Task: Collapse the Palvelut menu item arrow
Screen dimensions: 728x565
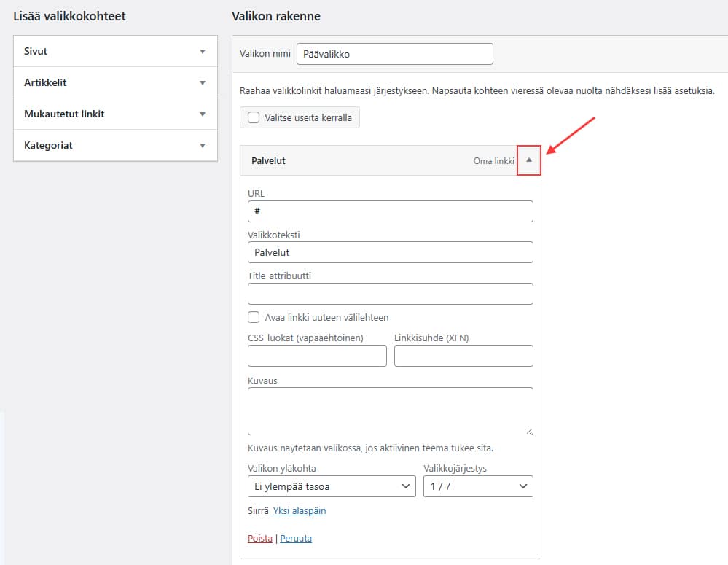Action: pos(529,160)
